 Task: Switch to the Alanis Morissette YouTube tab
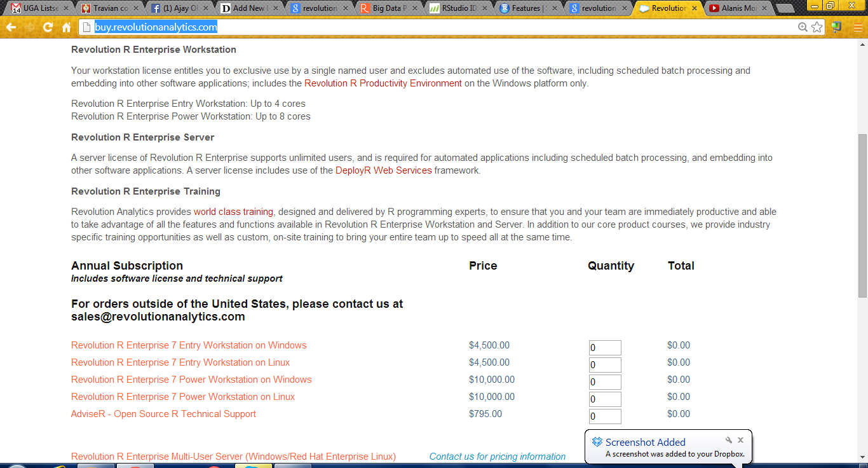point(737,8)
